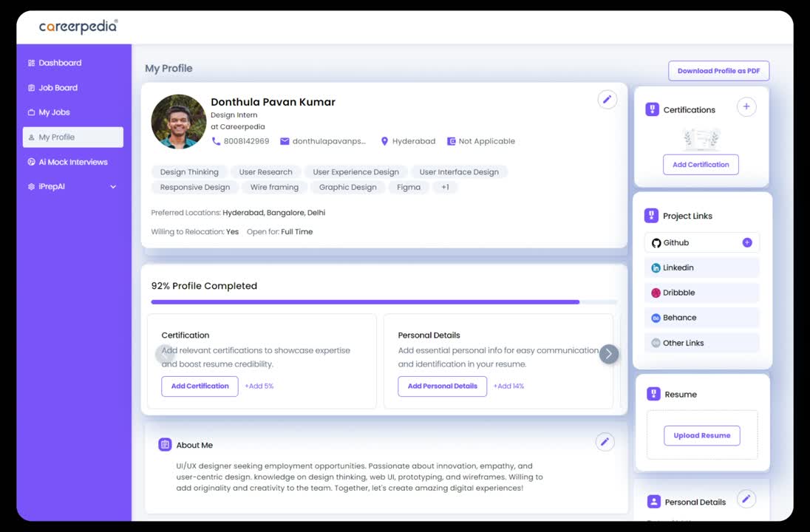Click the right arrow on profile completion cards
Screen dimensions: 810x532
(609, 354)
